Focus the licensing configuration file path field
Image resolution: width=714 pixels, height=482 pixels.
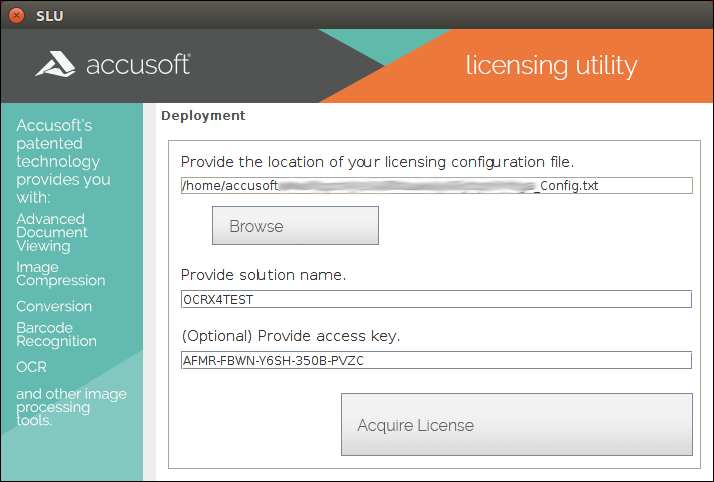pos(436,185)
